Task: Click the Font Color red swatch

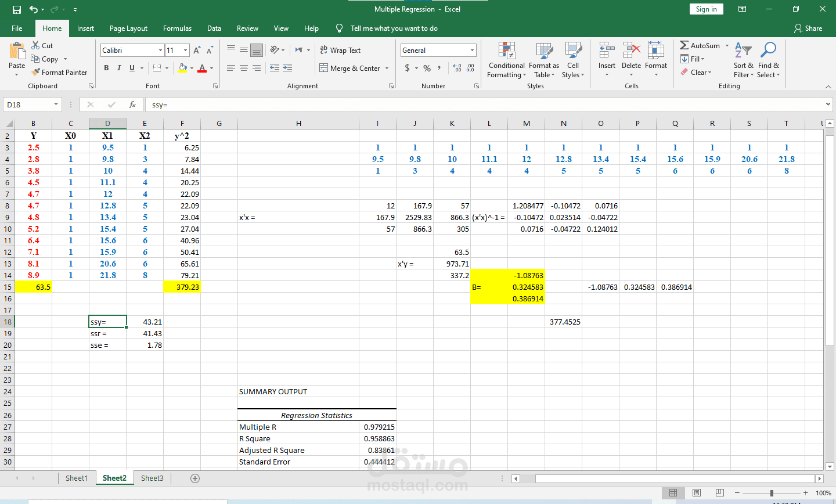Action: (202, 68)
